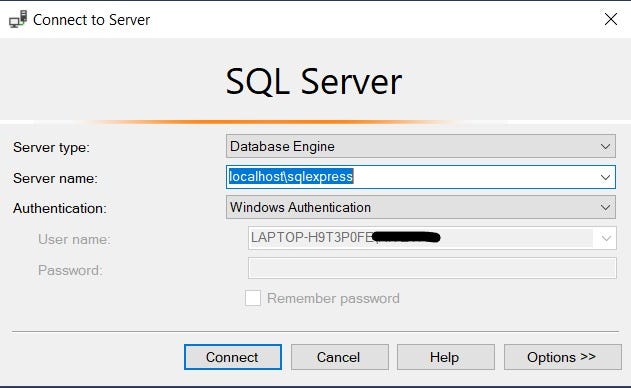Click the Remember password label text
This screenshot has height=388, width=631.
pyautogui.click(x=333, y=298)
